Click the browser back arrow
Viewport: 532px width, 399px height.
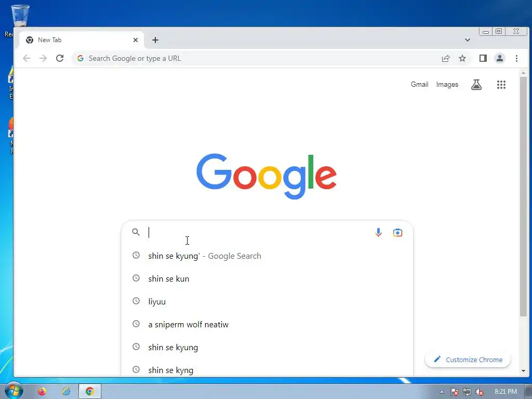pyautogui.click(x=26, y=58)
